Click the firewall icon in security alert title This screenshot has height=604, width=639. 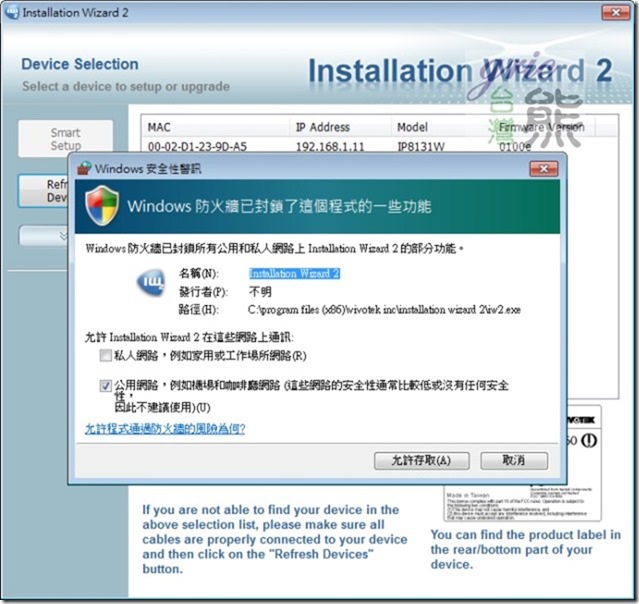[x=84, y=168]
